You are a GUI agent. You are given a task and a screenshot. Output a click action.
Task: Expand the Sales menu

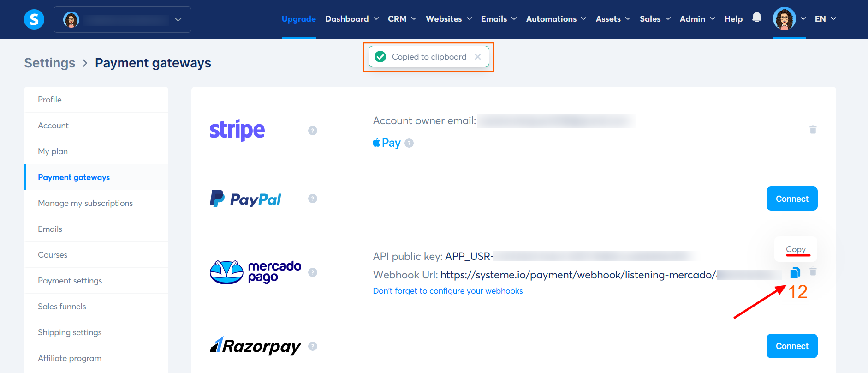click(x=655, y=19)
